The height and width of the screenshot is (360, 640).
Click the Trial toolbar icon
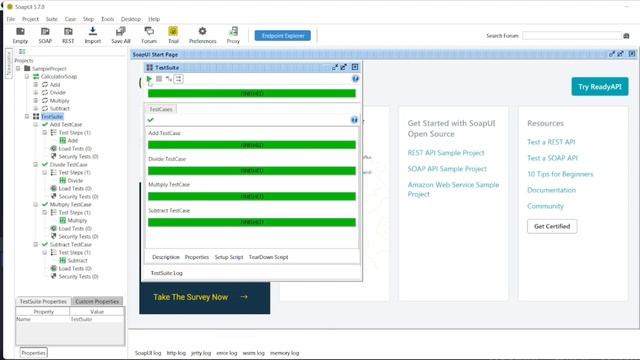coord(173,35)
